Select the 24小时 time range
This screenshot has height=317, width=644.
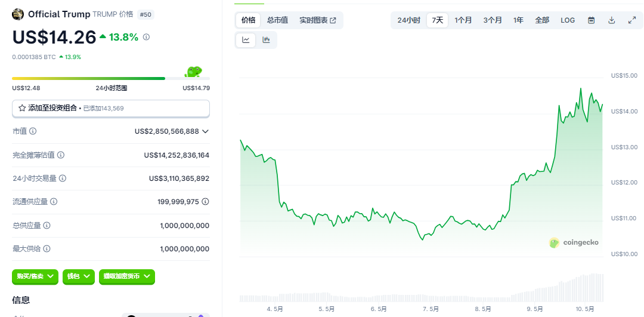408,20
